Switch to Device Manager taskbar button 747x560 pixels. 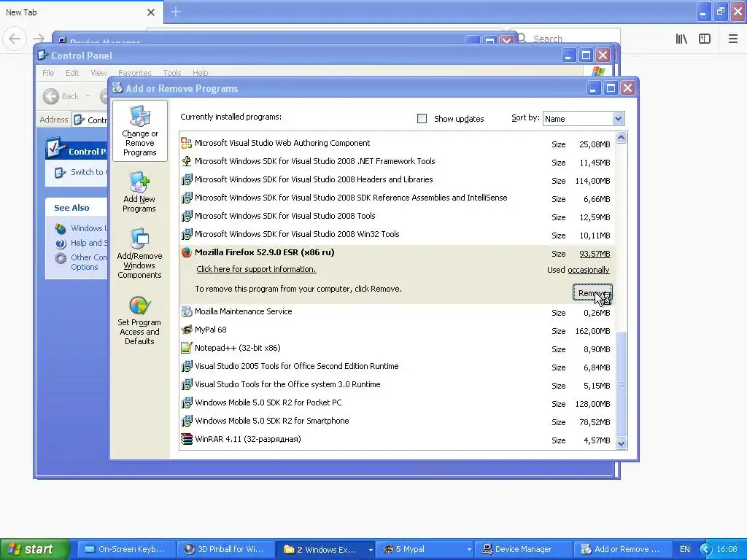(523, 550)
